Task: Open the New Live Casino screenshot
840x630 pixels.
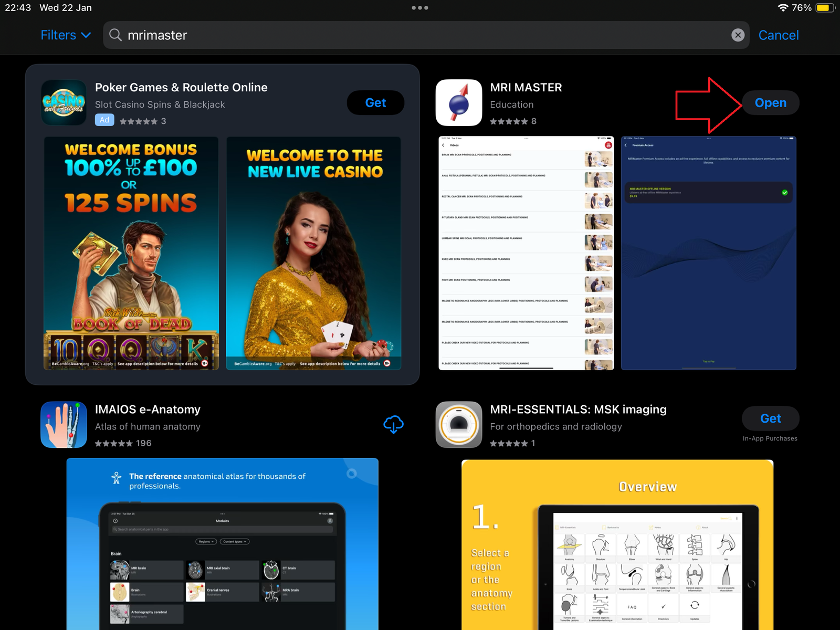Action: point(313,254)
